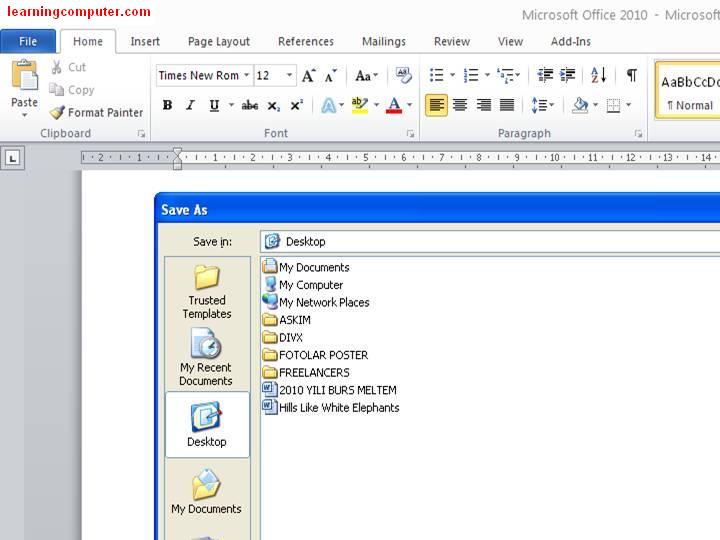This screenshot has height=540, width=720.
Task: Switch to the Page Layout tab
Action: 219,42
